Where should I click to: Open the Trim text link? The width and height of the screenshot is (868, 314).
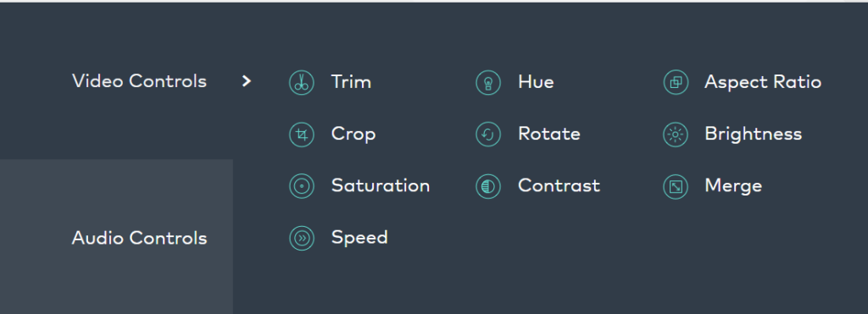(351, 82)
